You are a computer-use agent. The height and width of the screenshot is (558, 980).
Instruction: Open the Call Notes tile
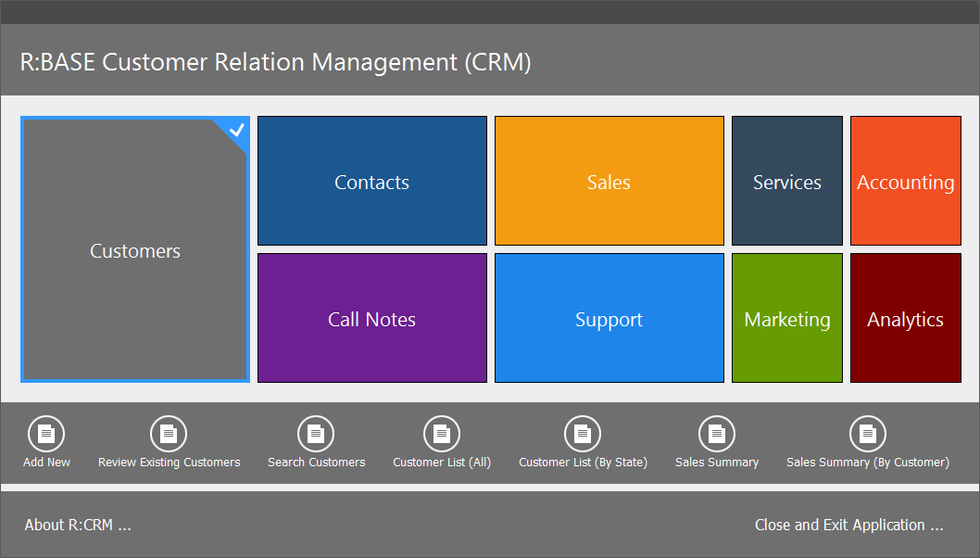coord(372,319)
